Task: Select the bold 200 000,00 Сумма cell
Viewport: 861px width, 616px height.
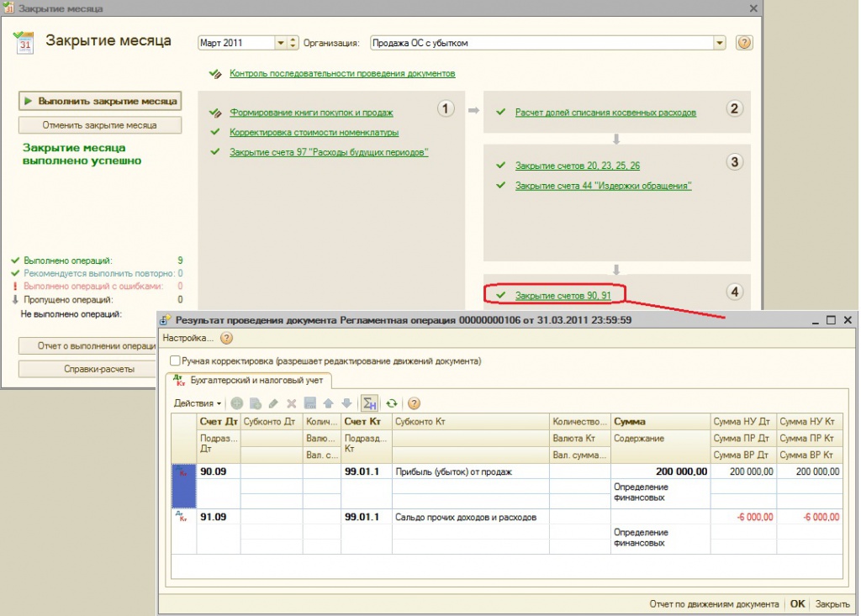Action: coord(661,471)
